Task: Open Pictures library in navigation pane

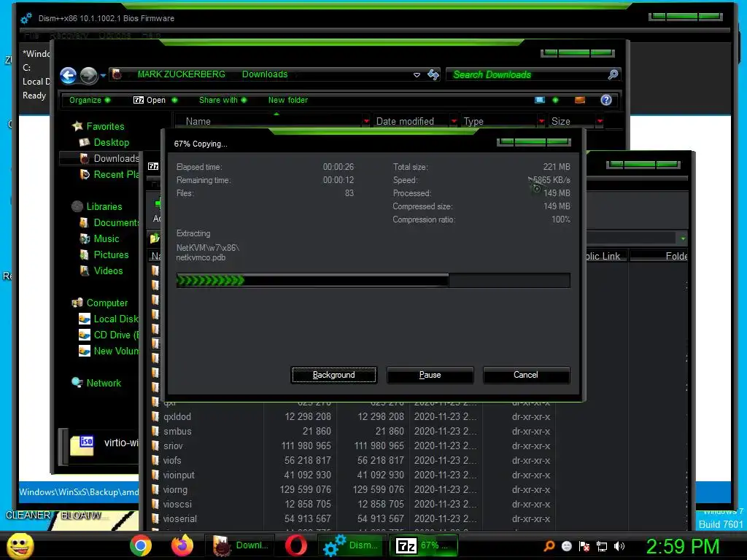Action: 111,254
